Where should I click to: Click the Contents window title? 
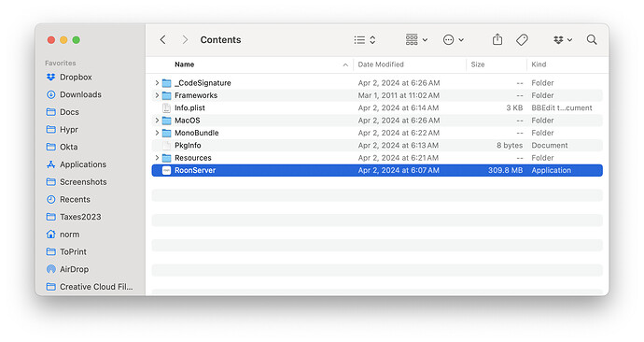click(220, 40)
